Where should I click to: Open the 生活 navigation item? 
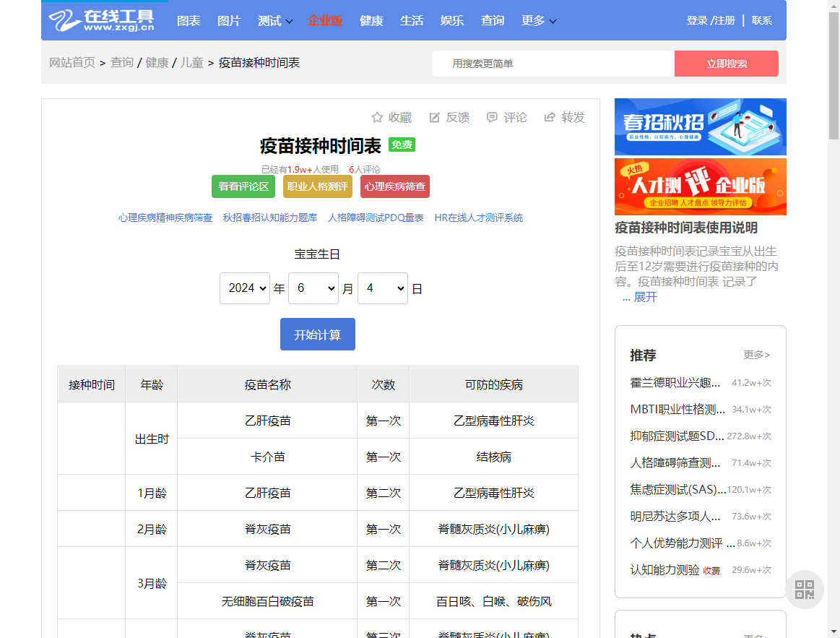tap(412, 20)
